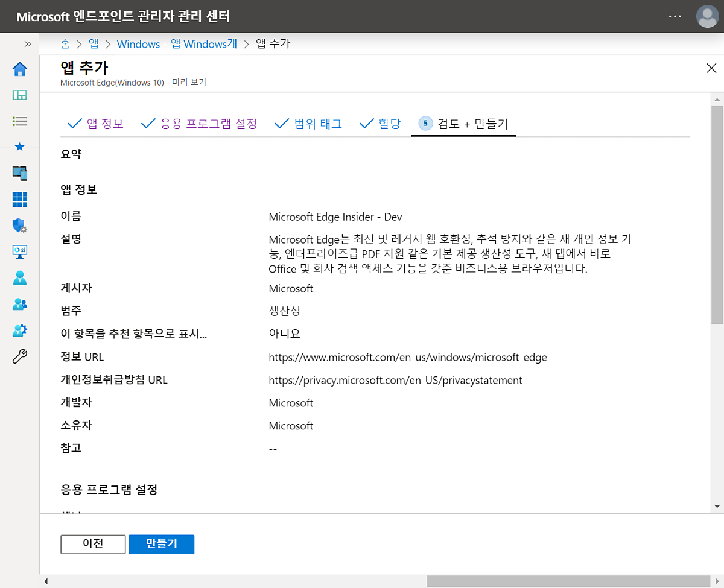Select the 검토 + 만들기 tab
This screenshot has height=588, width=724.
(x=463, y=124)
